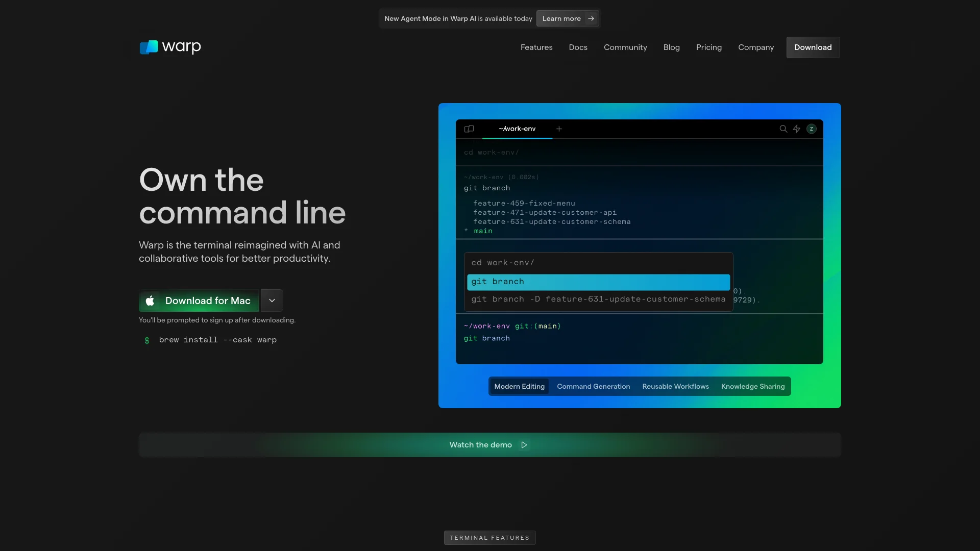The image size is (980, 551).
Task: Click the Download button in navbar
Action: coord(813,47)
